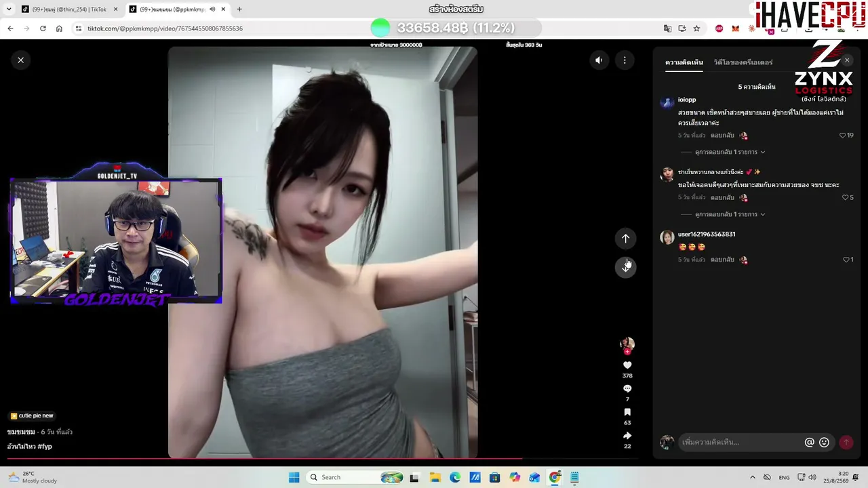868x488 pixels.
Task: Bookmark this page with the star icon
Action: (696, 28)
